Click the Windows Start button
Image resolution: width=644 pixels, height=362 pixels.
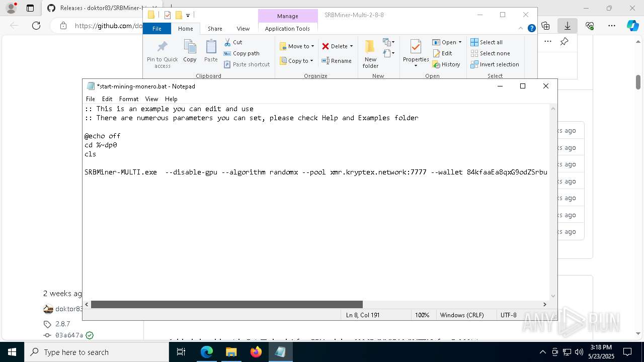pos(12,352)
